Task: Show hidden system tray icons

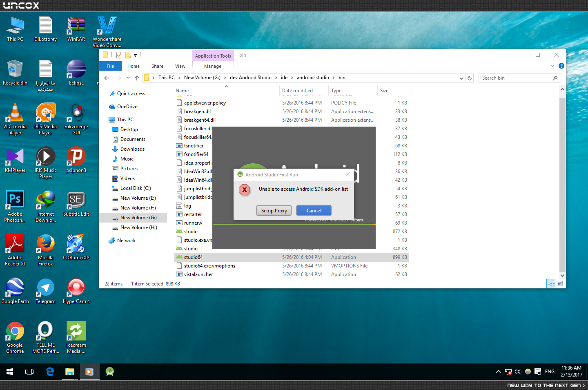Action: coord(499,372)
